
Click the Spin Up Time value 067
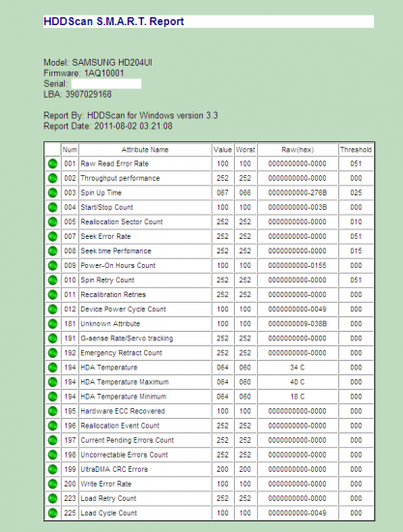(222, 193)
